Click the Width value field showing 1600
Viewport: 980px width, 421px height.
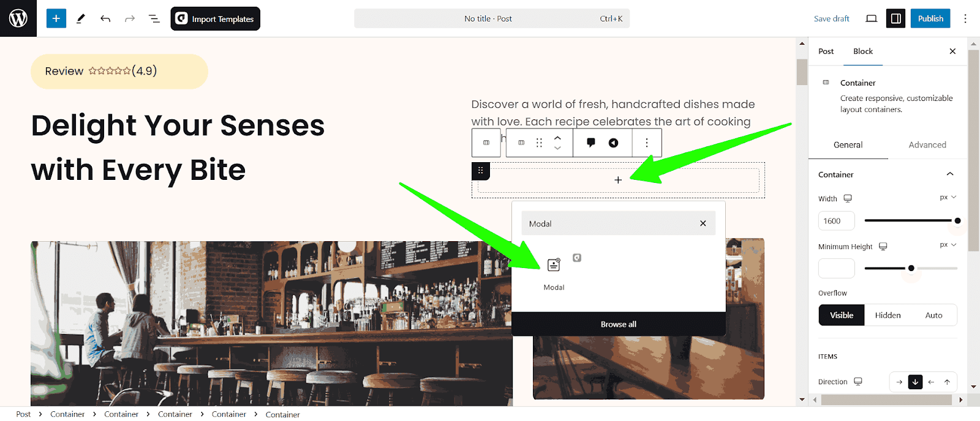coord(837,221)
